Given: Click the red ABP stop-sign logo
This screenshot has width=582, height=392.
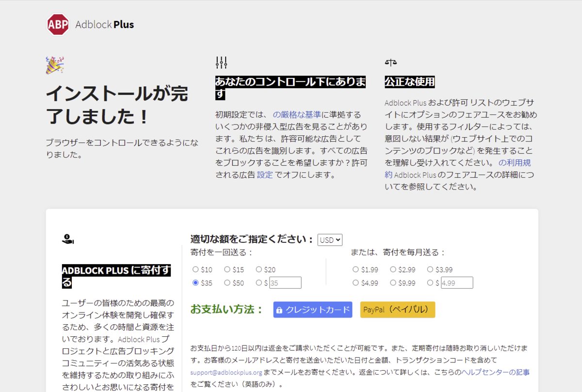Looking at the screenshot, I should 58,25.
